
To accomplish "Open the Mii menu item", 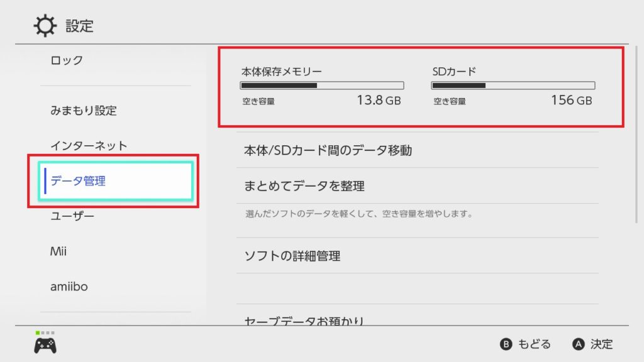I will [58, 252].
